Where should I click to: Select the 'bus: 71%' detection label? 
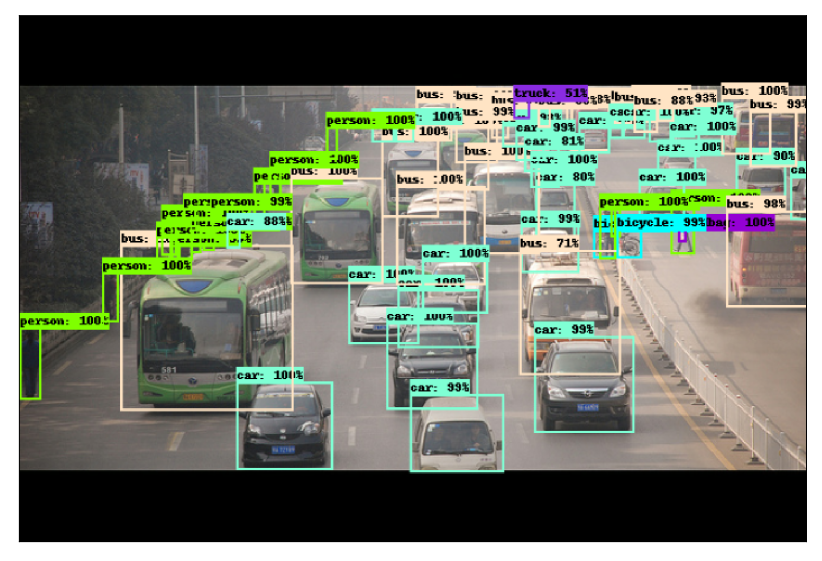pos(549,243)
